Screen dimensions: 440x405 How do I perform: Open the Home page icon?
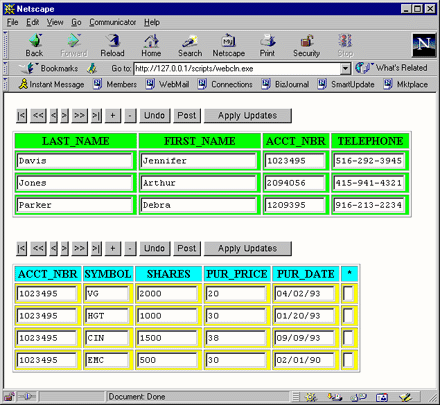151,45
